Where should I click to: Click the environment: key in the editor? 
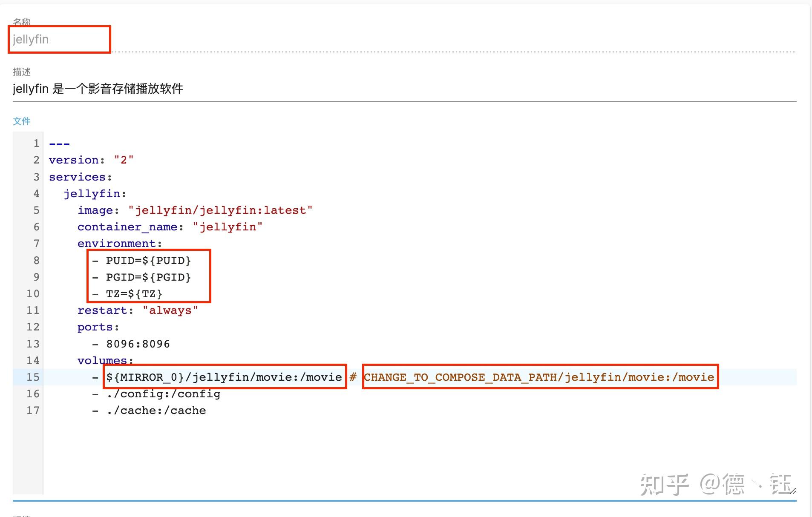(119, 244)
